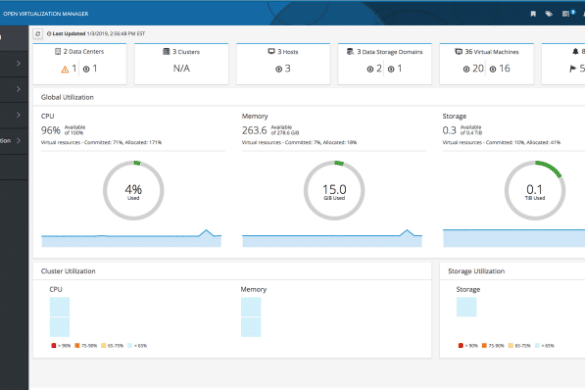The height and width of the screenshot is (390, 585).
Task: Click the Open Virtualization Manager title
Action: (46, 14)
